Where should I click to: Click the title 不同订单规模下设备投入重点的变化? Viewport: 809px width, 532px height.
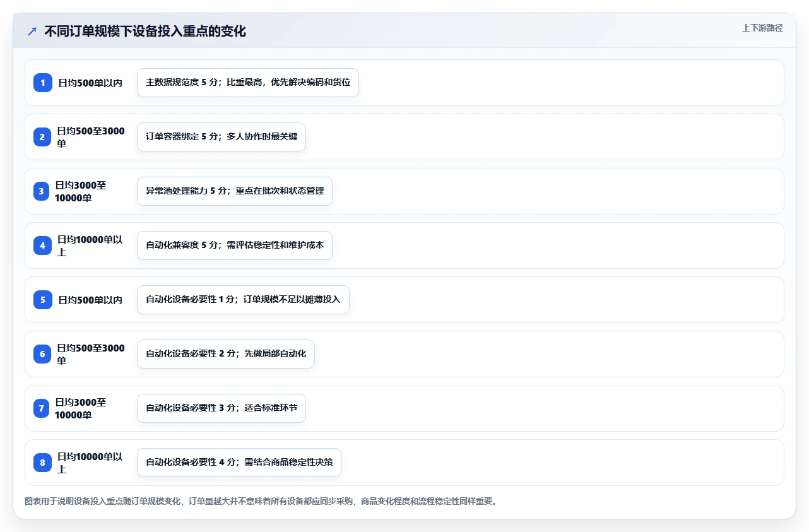click(x=145, y=31)
